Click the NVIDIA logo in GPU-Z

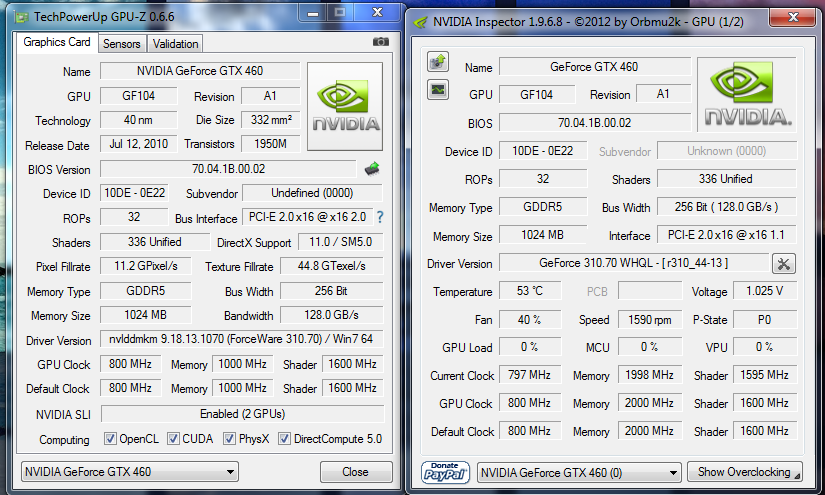[345, 107]
